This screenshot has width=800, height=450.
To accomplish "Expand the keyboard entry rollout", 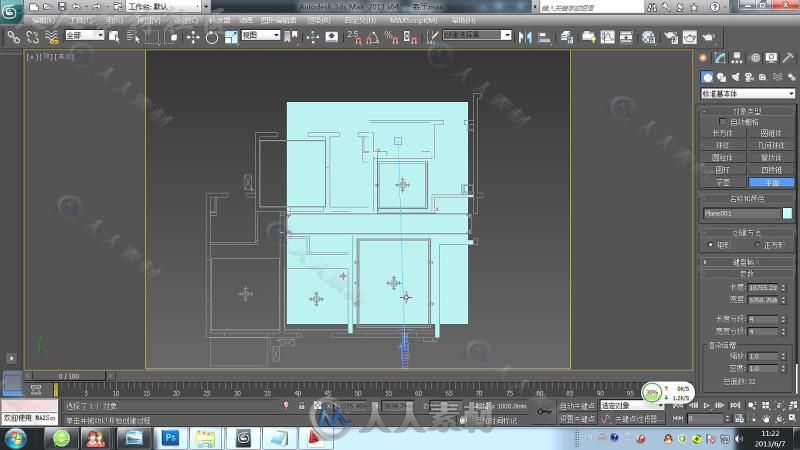I will click(746, 262).
